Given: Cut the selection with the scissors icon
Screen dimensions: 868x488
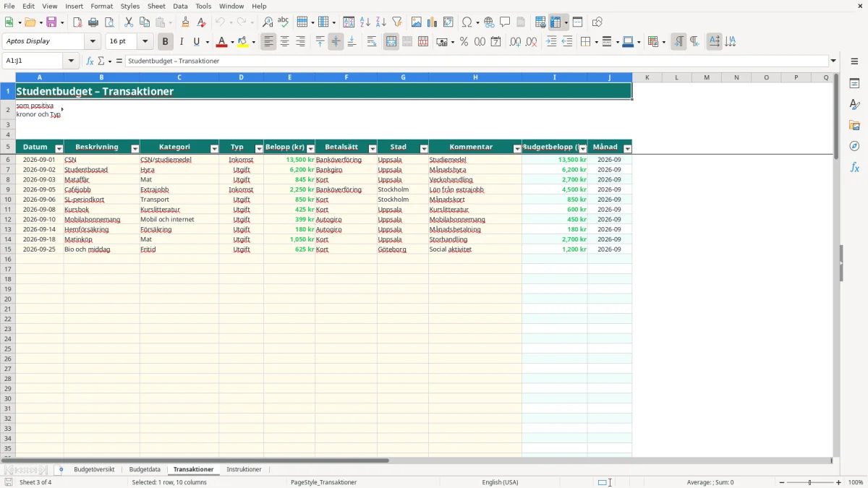Looking at the screenshot, I should click(x=129, y=22).
